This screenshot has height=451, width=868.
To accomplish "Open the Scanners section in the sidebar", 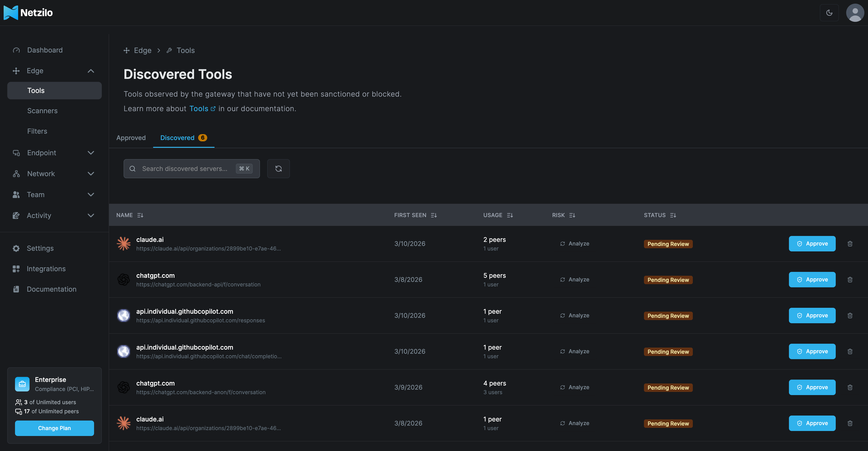I will tap(42, 110).
